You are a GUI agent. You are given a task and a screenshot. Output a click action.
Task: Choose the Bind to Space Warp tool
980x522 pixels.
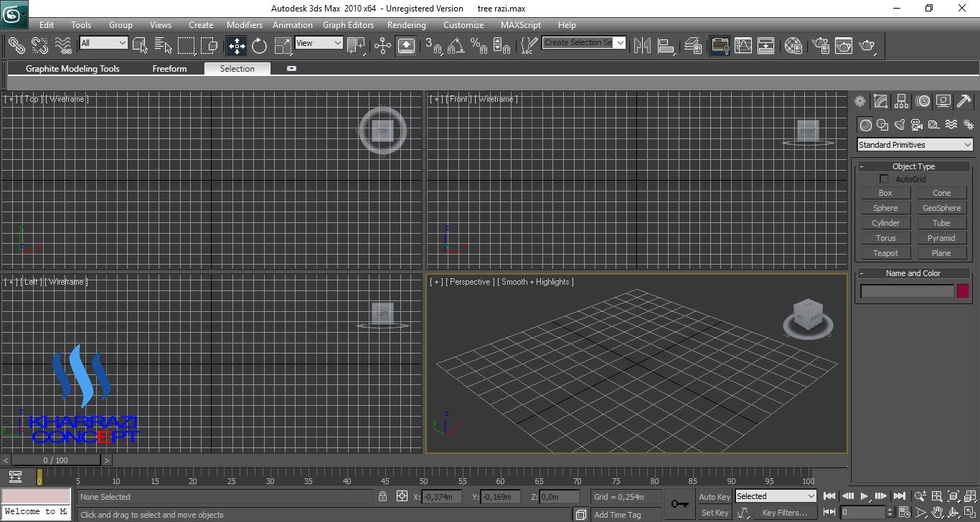tap(63, 46)
